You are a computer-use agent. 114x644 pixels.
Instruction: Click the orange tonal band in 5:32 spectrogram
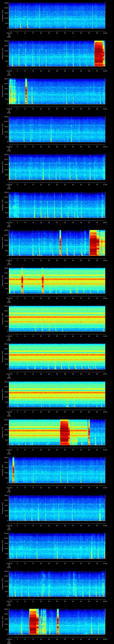point(57,393)
